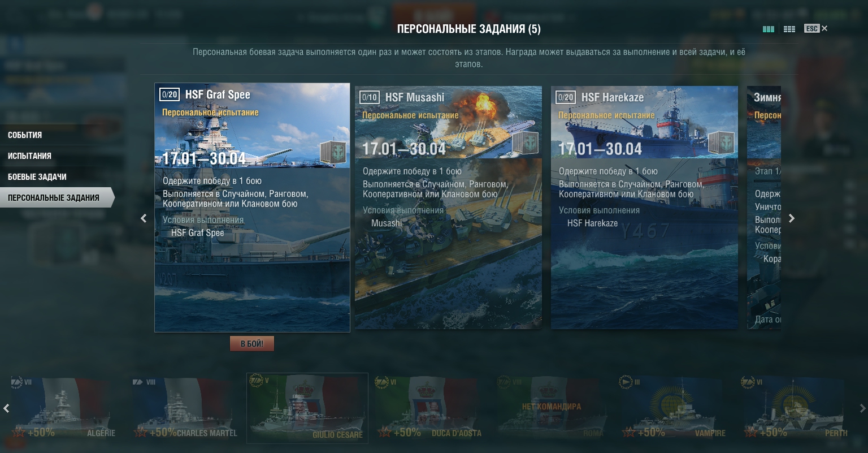Show next missions with the right arrow
The height and width of the screenshot is (453, 868).
[792, 218]
